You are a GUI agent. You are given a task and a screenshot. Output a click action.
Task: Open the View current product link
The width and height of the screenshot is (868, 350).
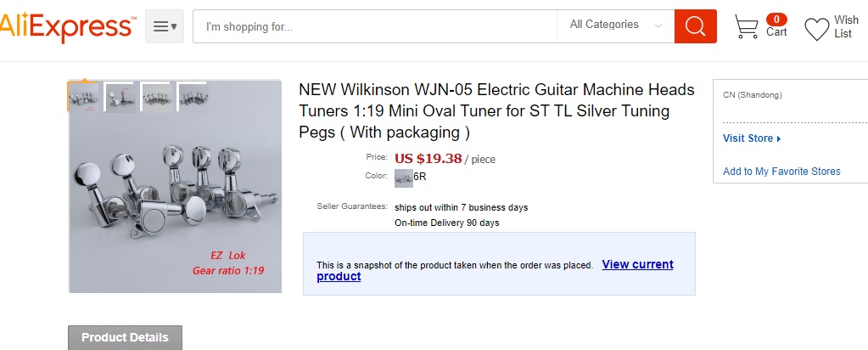(637, 264)
